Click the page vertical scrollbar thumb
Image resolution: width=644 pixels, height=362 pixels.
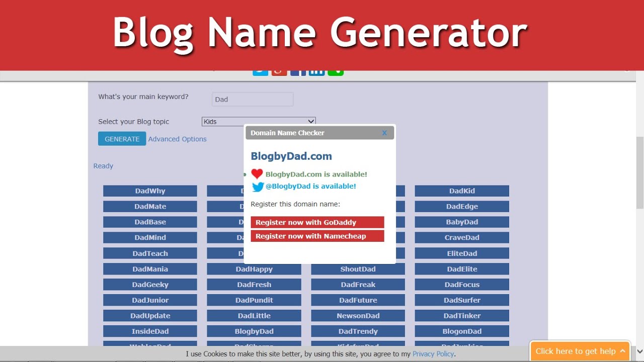click(x=640, y=172)
